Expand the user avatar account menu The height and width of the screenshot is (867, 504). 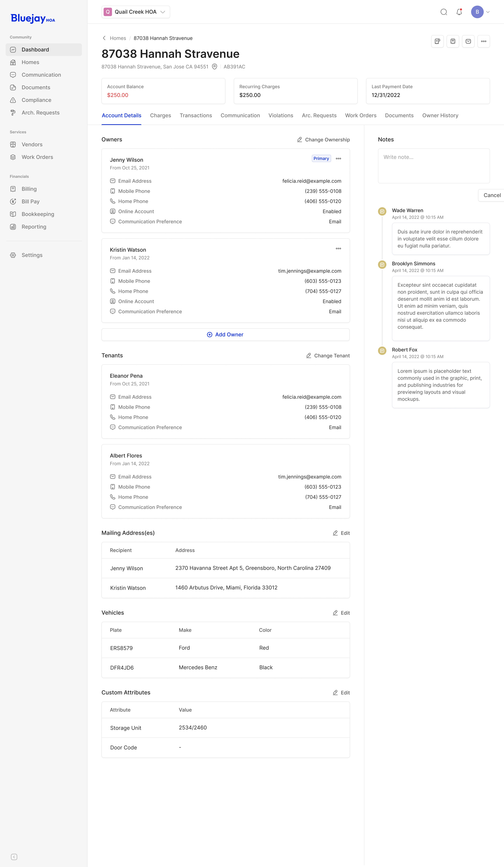coord(480,12)
